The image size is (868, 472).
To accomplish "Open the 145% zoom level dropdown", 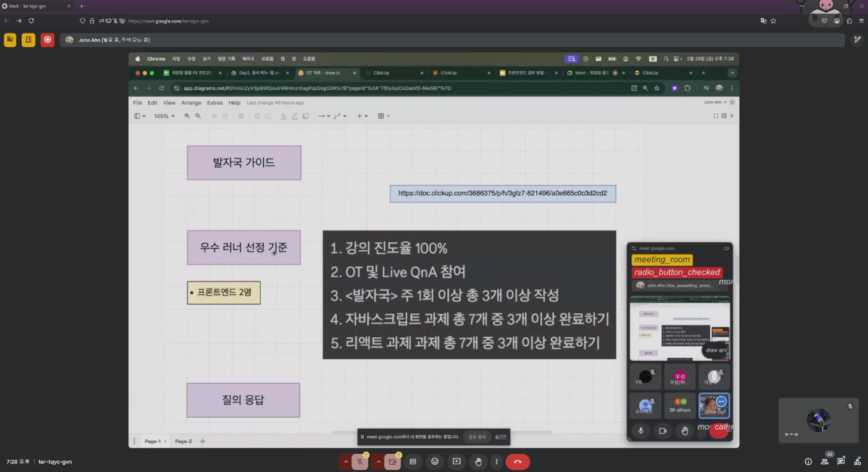I will coord(164,116).
